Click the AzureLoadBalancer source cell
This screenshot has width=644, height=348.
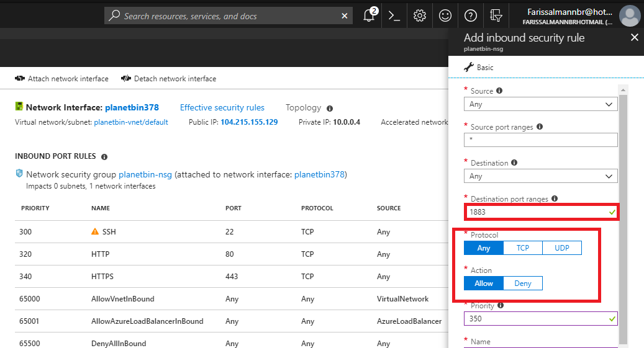[x=409, y=321]
